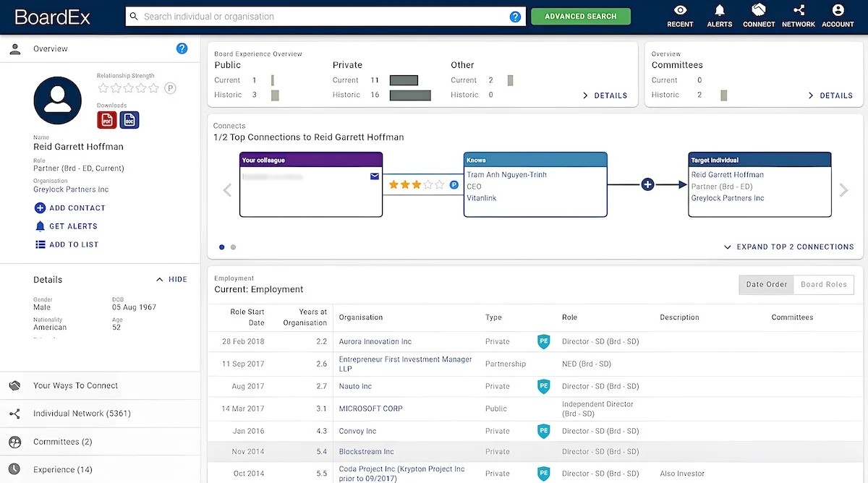Click the Committees column header
The image size is (868, 483).
pos(792,317)
